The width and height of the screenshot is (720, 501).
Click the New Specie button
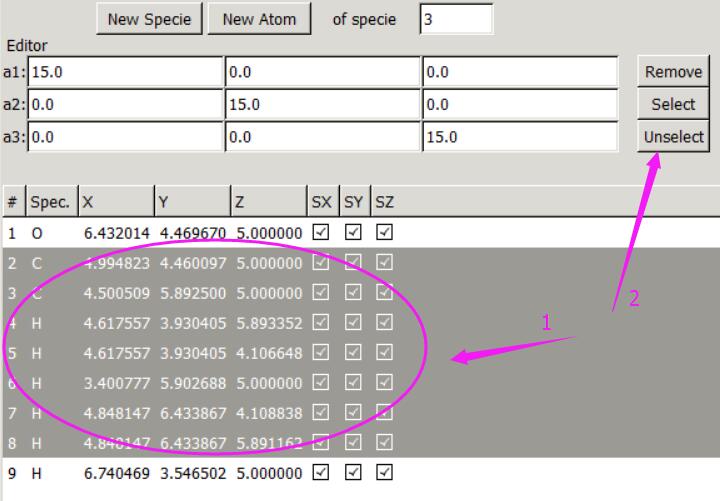coord(149,19)
